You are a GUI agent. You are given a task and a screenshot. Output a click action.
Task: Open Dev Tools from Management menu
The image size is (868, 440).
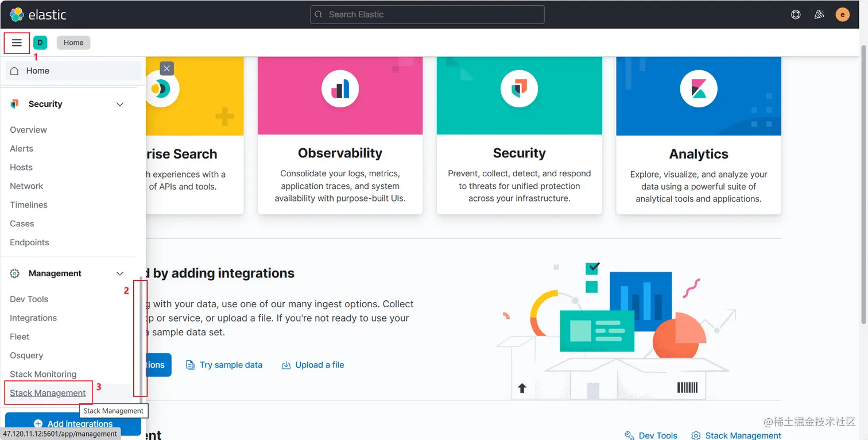(29, 299)
